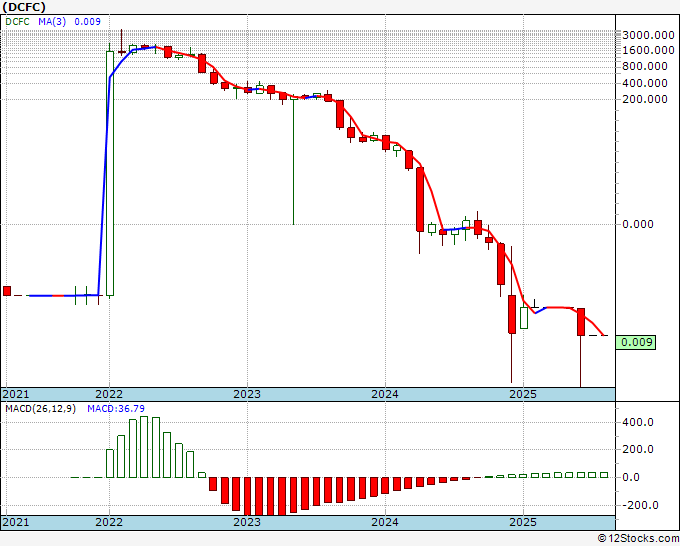Click the tall green candlestick at 2022 start
The width and height of the screenshot is (680, 546).
pos(110,173)
